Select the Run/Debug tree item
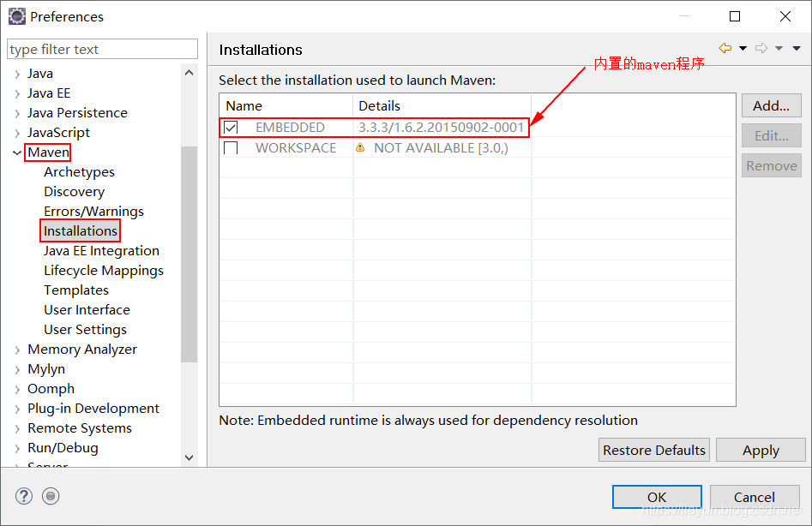The image size is (812, 526). 63,447
